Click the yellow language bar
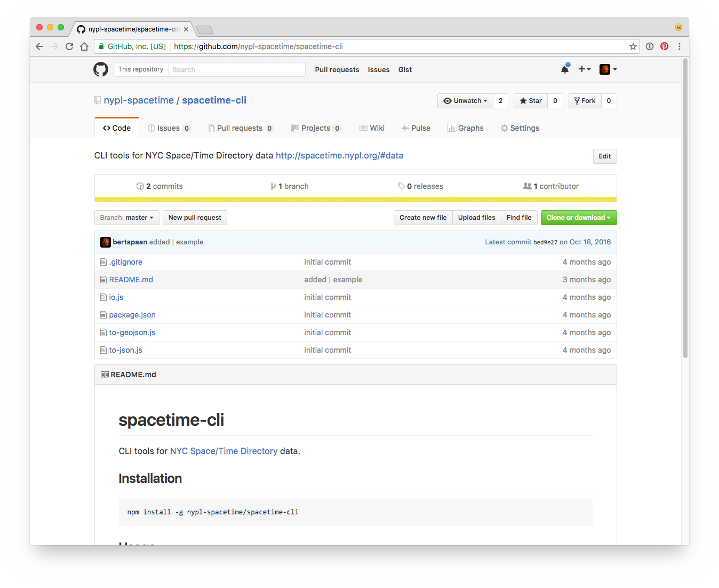Image resolution: width=719 pixels, height=588 pixels. (356, 200)
